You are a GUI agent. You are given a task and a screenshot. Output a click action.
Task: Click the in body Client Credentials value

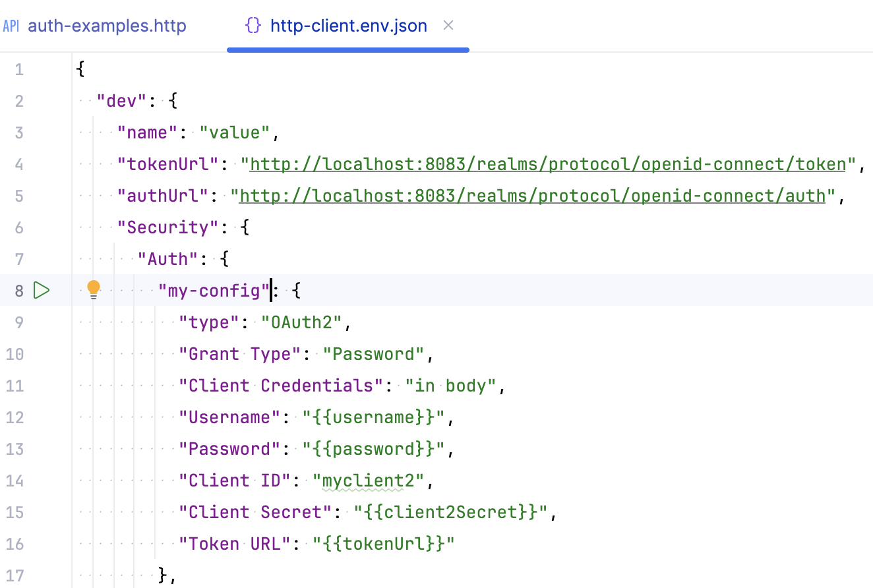click(x=448, y=386)
